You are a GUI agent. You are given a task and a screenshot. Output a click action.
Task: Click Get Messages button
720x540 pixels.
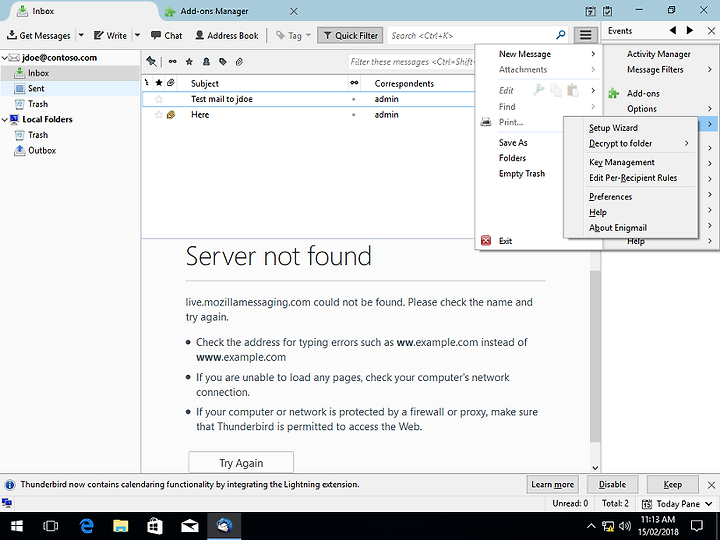(x=39, y=35)
